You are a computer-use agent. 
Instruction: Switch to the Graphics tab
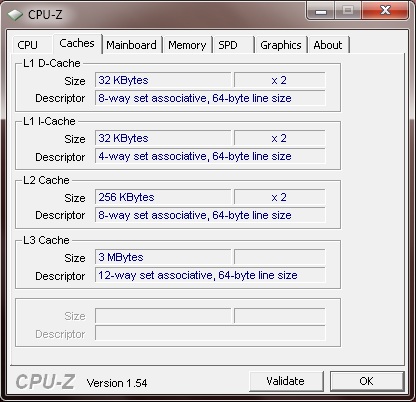tap(281, 45)
